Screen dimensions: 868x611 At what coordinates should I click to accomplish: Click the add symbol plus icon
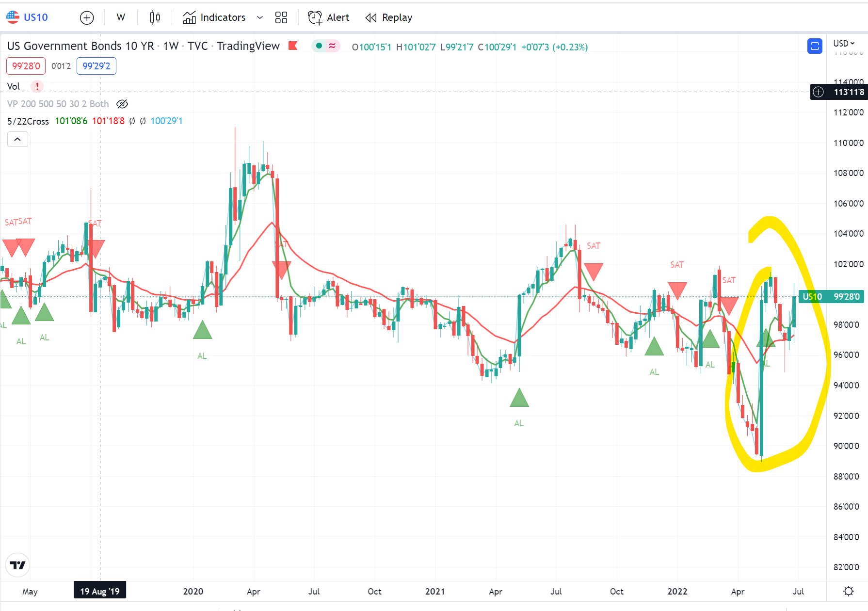[87, 18]
